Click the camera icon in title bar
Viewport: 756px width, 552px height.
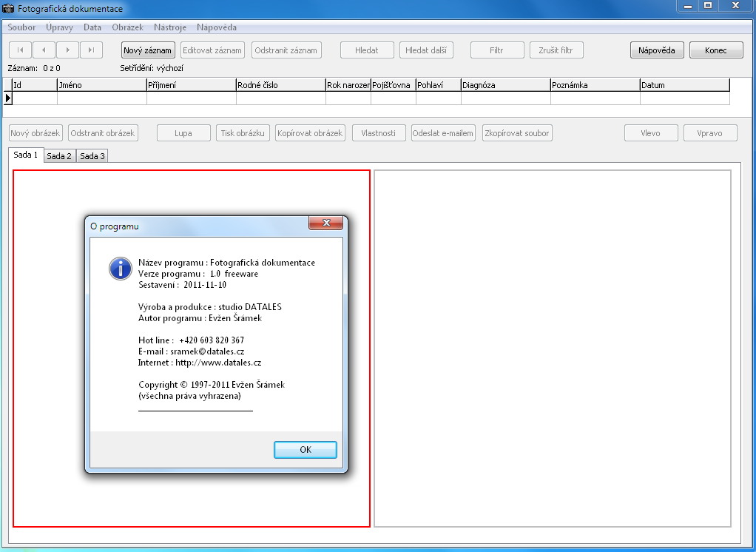click(9, 8)
